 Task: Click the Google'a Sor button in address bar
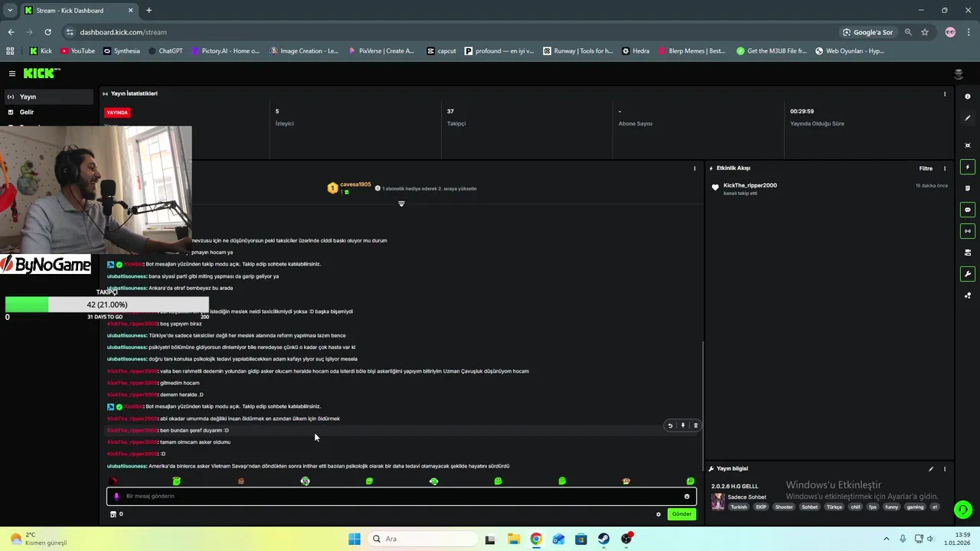tap(867, 32)
